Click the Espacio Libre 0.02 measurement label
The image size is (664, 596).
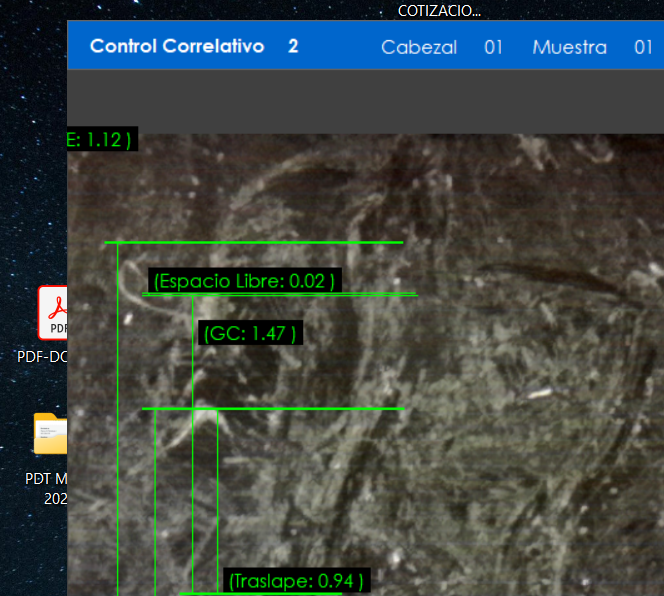243,281
